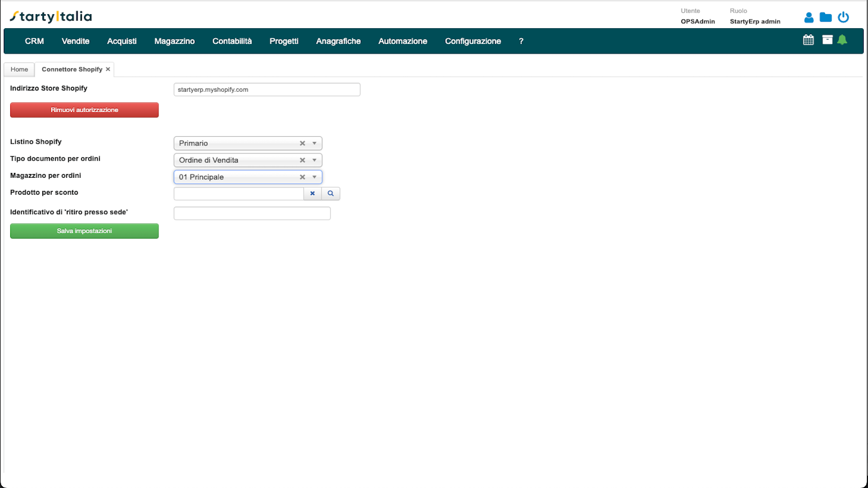
Task: Expand the Listino Shopify dropdown arrow
Action: [x=314, y=143]
